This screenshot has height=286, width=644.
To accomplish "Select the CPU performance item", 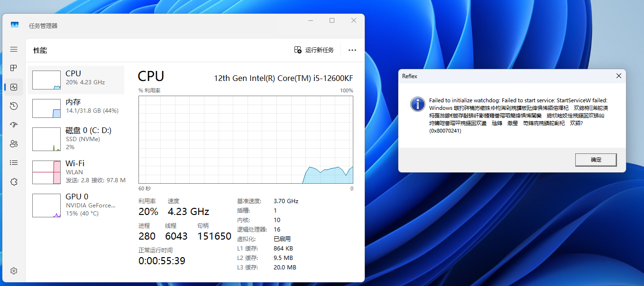I will (x=76, y=80).
